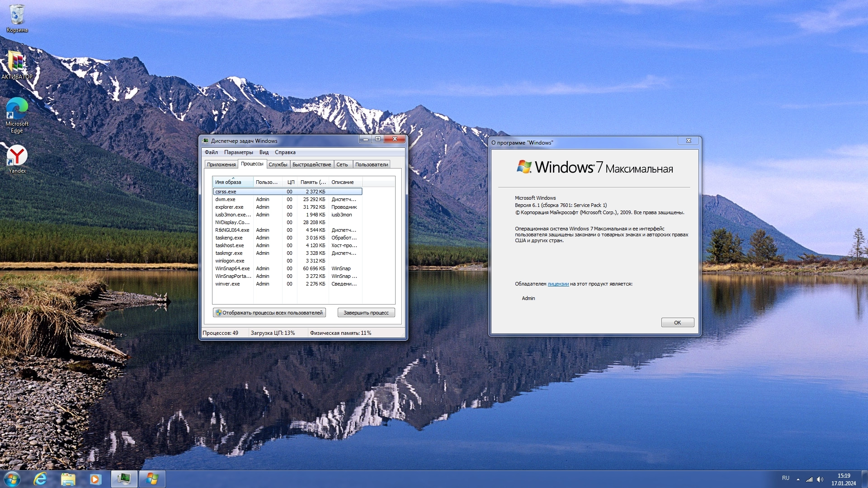Select explorer.exe process row

coord(229,207)
